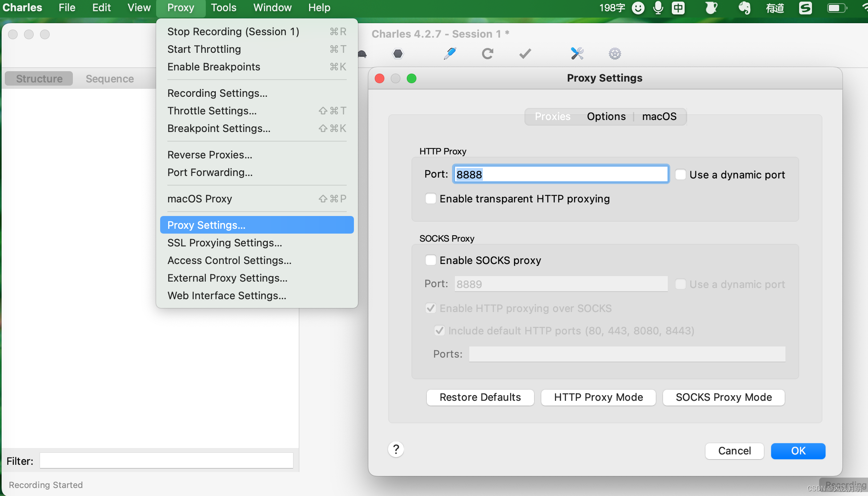
Task: Check the Enable SOCKS proxy box
Action: tap(431, 260)
